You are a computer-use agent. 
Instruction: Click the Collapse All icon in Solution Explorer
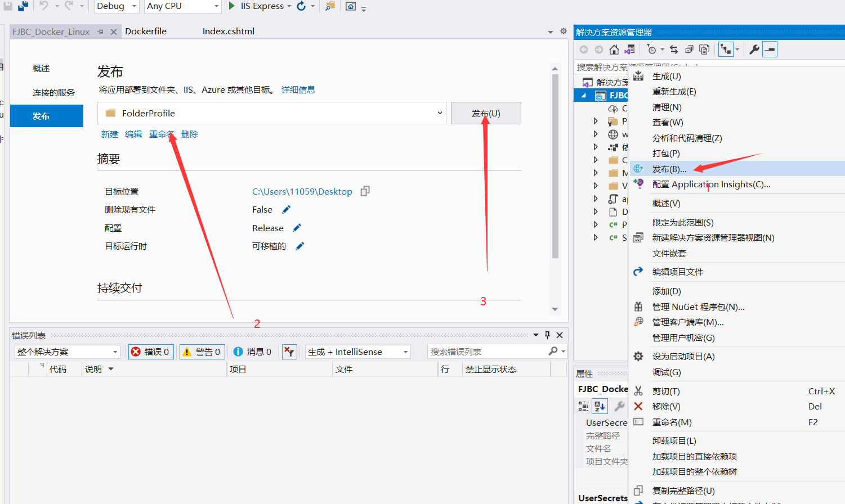pos(689,49)
